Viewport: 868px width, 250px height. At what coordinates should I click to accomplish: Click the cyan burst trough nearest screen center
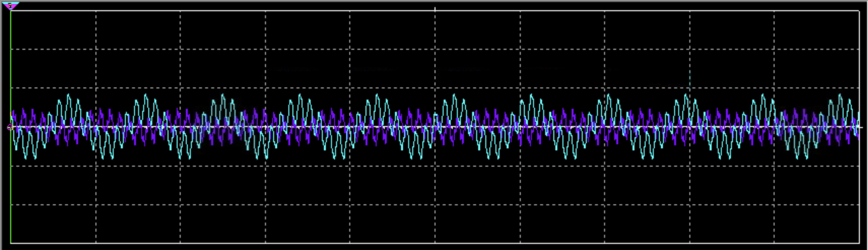pyautogui.click(x=420, y=158)
